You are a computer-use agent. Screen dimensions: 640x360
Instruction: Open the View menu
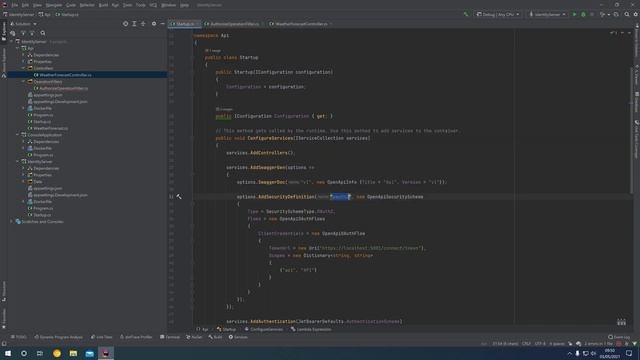click(x=37, y=5)
